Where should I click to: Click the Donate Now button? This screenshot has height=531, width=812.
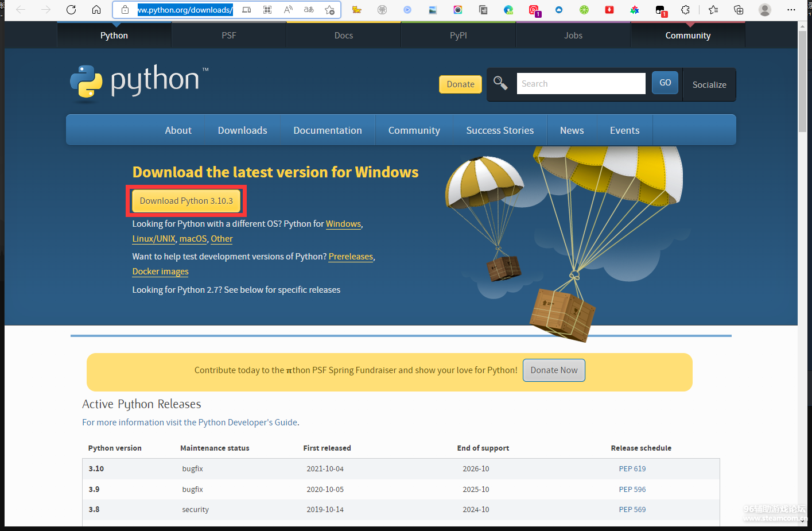coord(554,370)
